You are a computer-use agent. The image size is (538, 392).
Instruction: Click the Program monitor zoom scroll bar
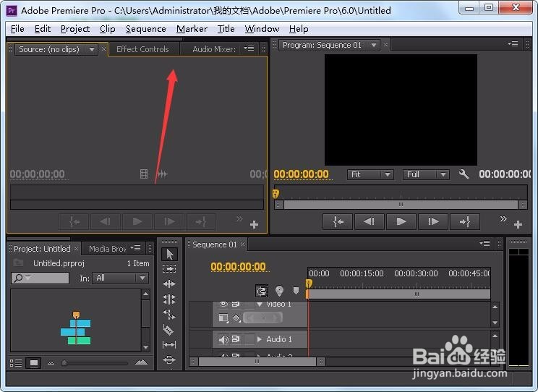(x=401, y=205)
